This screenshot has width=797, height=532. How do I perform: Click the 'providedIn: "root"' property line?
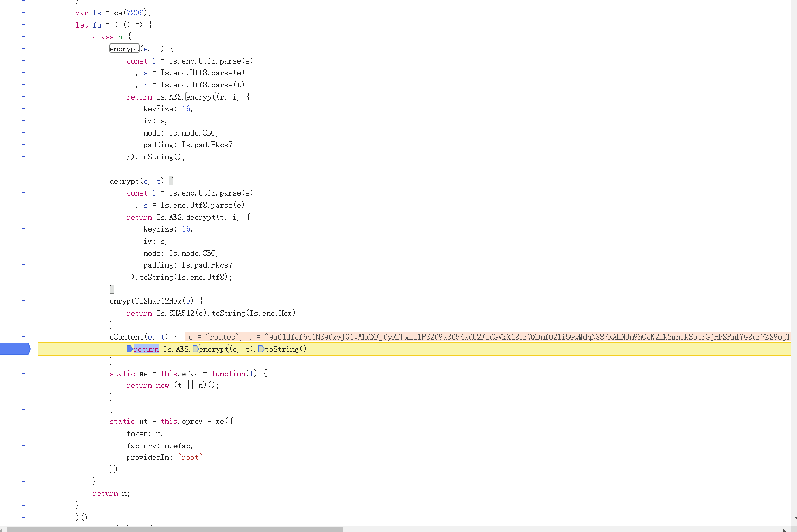click(164, 457)
